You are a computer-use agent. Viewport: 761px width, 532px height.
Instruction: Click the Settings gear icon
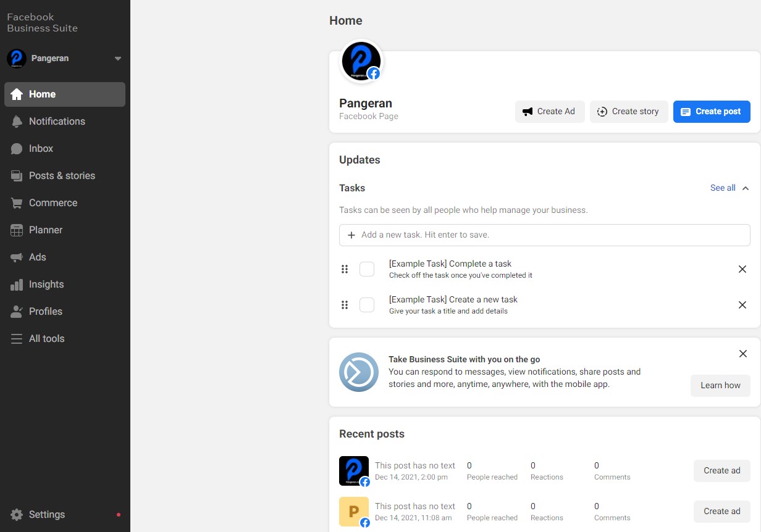(17, 515)
